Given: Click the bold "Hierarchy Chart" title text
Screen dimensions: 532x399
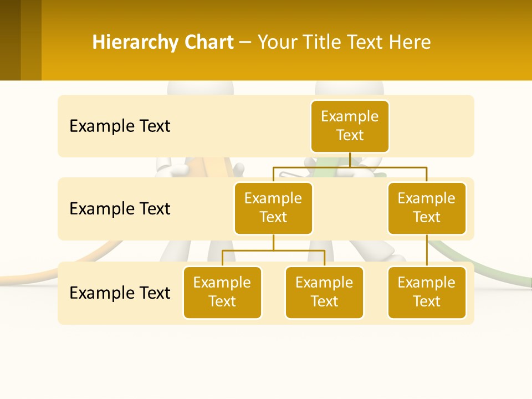Looking at the screenshot, I should click(x=162, y=42).
